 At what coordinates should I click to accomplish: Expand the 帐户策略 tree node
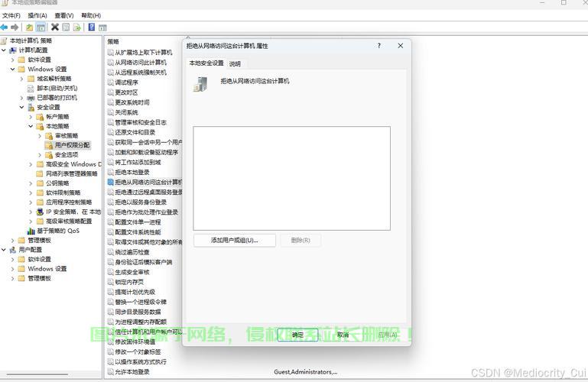pos(31,117)
